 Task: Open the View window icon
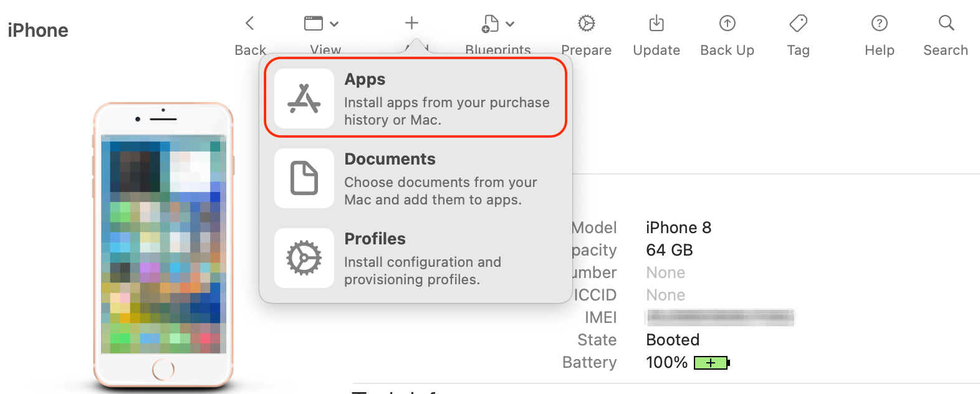point(314,24)
